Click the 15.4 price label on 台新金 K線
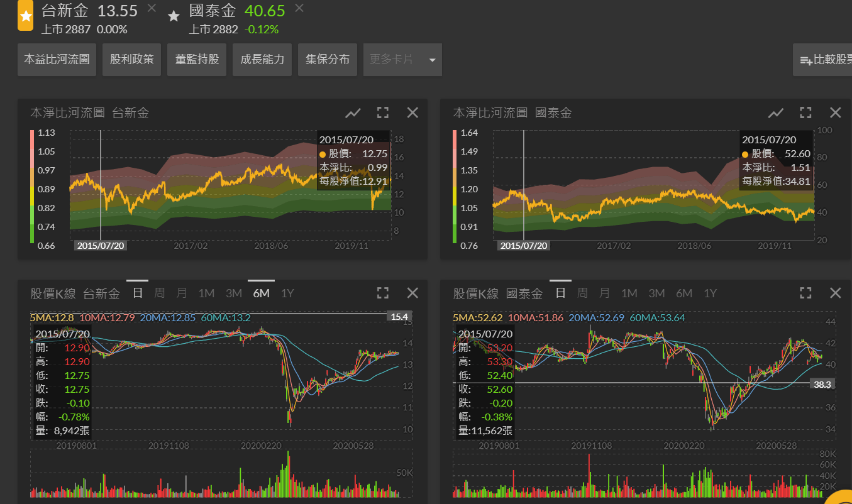Screen dimensions: 852x504 click(x=400, y=317)
